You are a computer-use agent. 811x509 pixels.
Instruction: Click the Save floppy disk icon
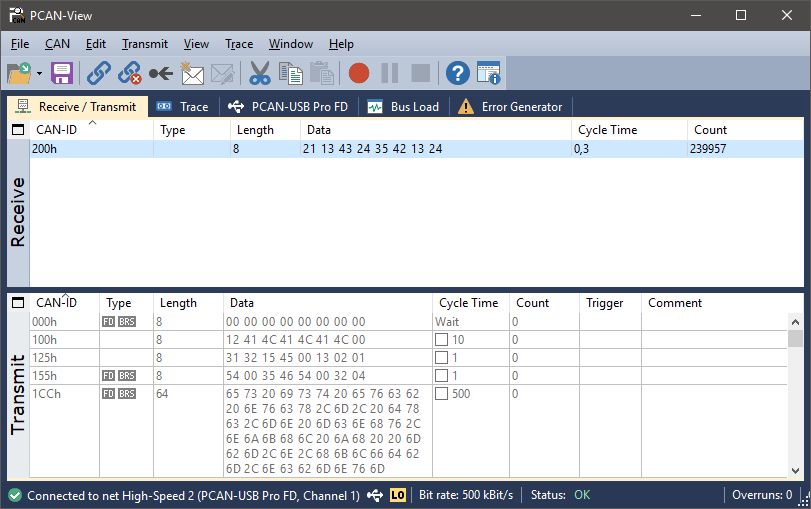pyautogui.click(x=62, y=73)
